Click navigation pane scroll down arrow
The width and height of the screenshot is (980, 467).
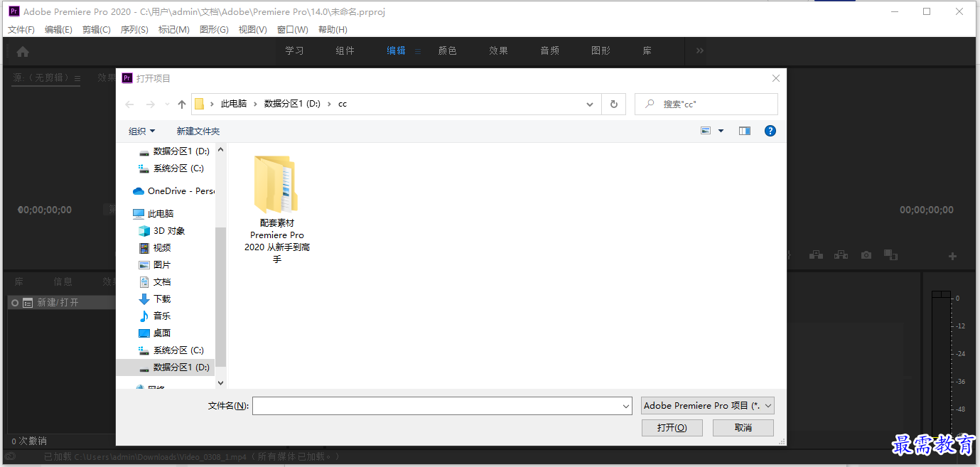(x=220, y=382)
